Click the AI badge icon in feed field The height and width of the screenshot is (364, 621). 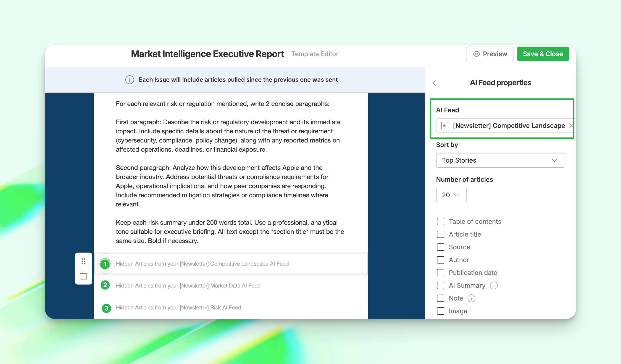pyautogui.click(x=445, y=126)
